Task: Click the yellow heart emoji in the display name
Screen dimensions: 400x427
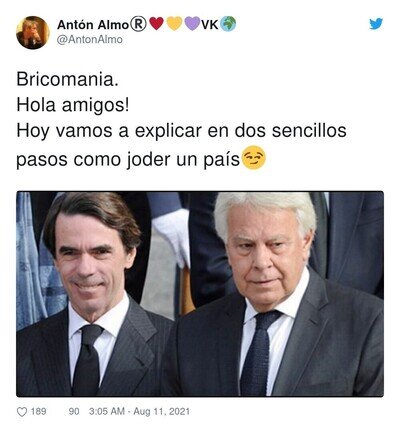Action: point(174,24)
